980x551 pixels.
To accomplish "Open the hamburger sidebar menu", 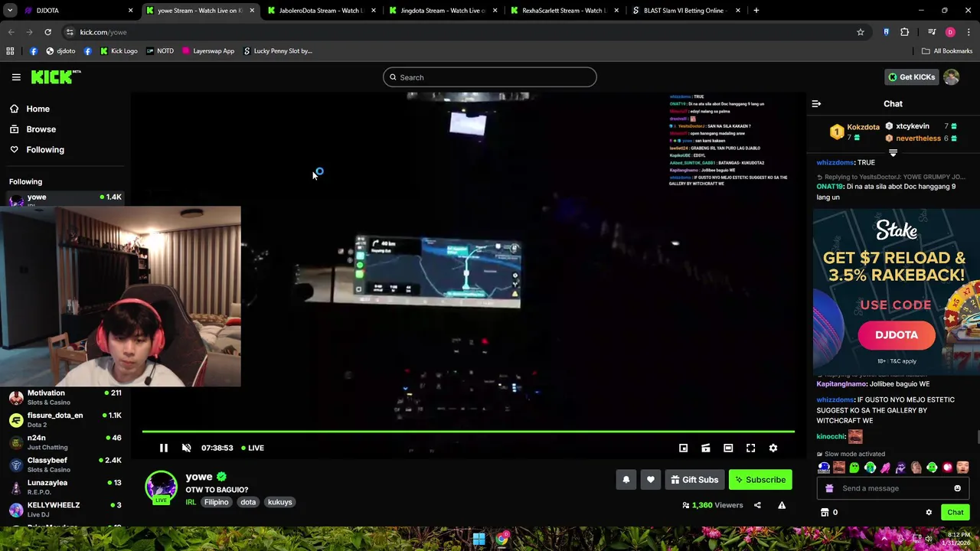I will (16, 77).
